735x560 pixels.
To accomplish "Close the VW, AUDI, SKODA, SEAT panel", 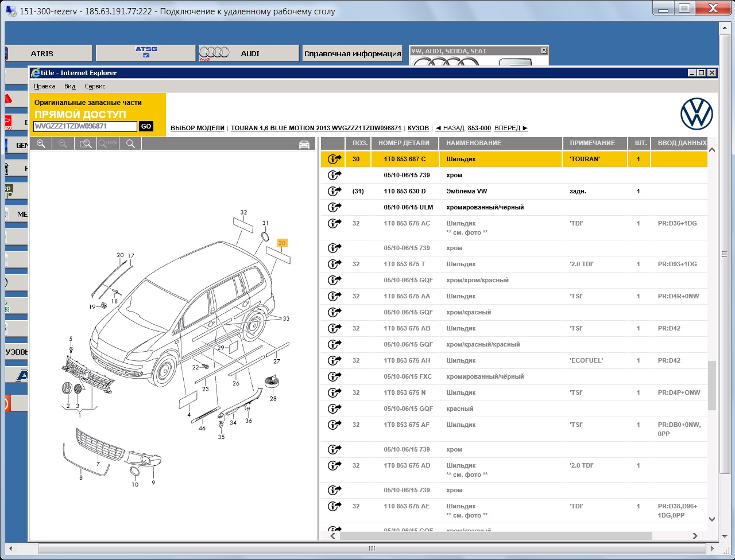I will pos(544,50).
